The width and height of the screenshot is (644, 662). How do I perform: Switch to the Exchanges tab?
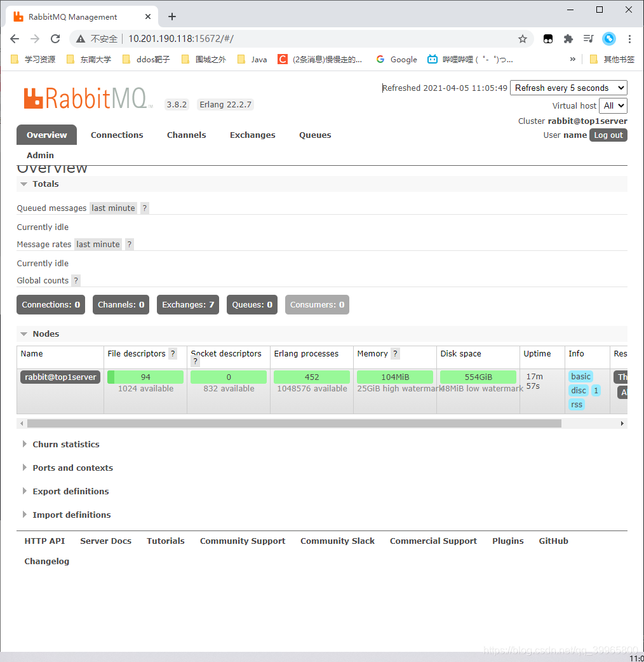(x=252, y=135)
